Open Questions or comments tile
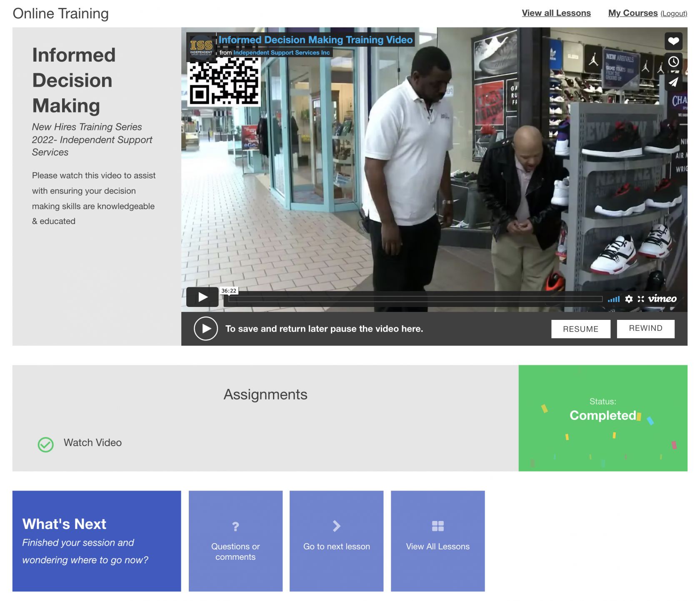Image resolution: width=700 pixels, height=601 pixels. (235, 541)
